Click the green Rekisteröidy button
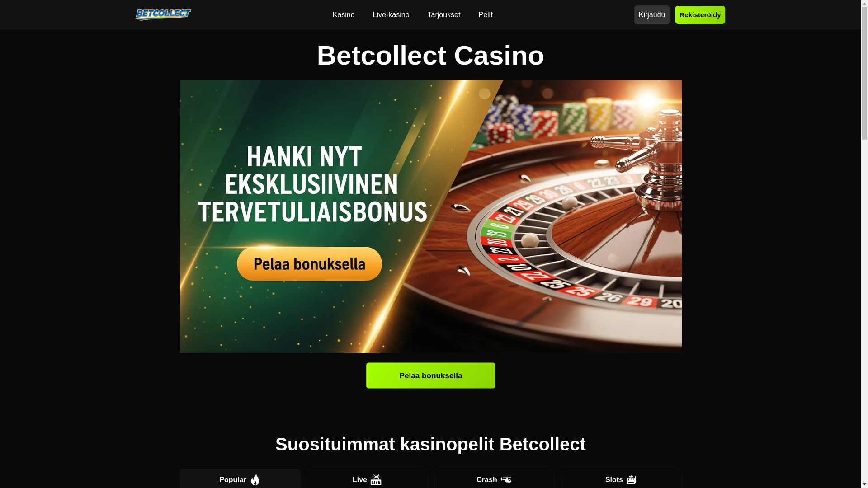The width and height of the screenshot is (868, 488). click(x=700, y=15)
